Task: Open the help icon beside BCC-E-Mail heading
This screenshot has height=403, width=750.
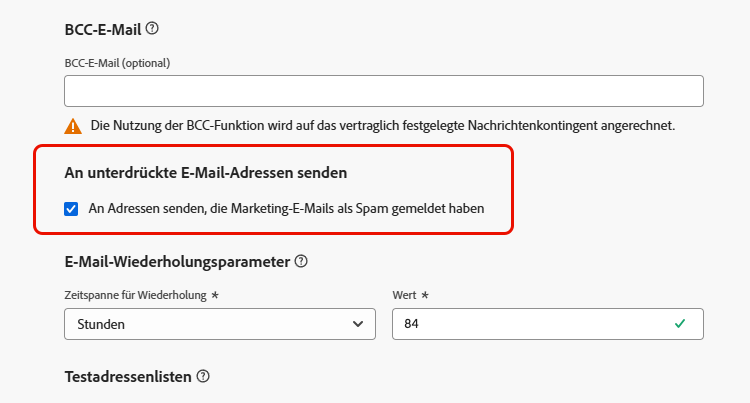Action: (x=152, y=29)
